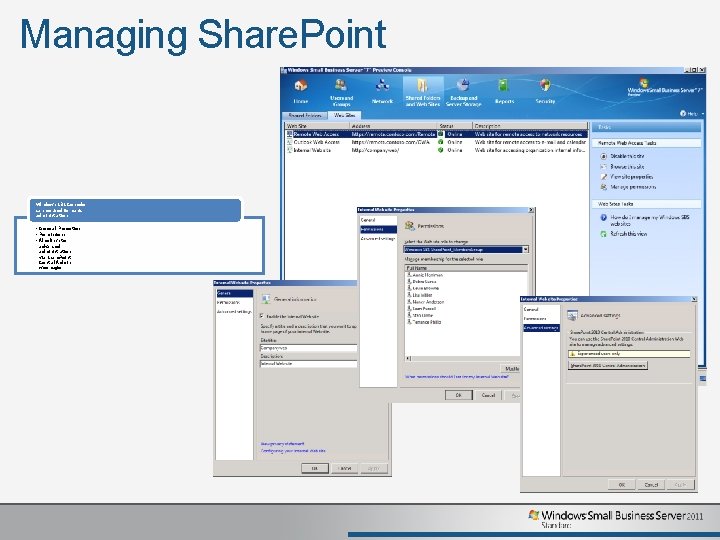This screenshot has height=540, width=720.
Task: Select Permissions in the left General dialog sidebar
Action: tap(234, 302)
